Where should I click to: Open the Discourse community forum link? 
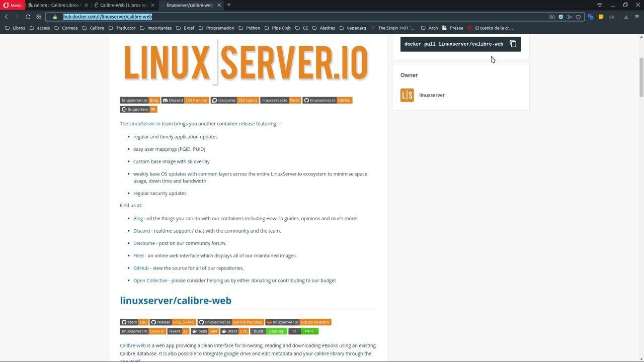click(144, 243)
